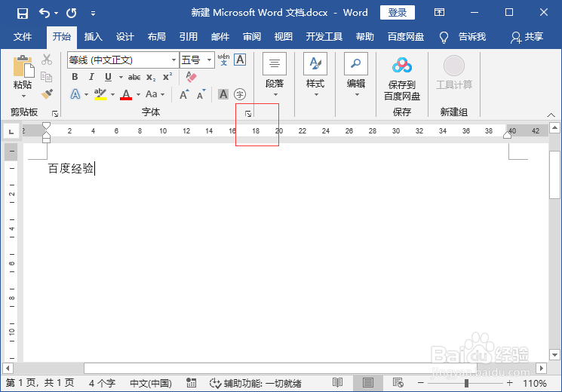562x392 pixels.
Task: Click 辅助功能 accessibility status
Action: pos(255,384)
